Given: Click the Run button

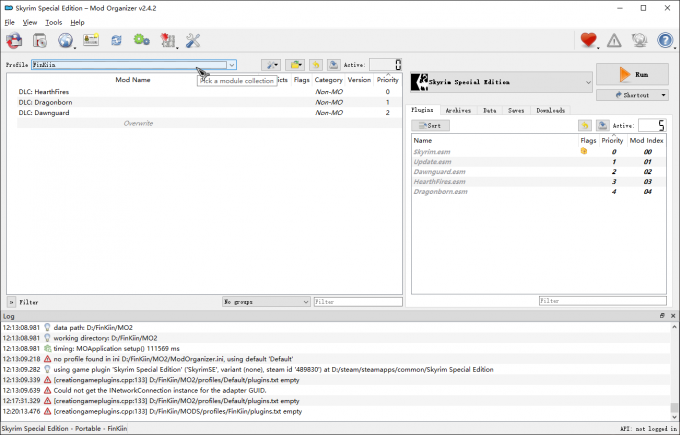Looking at the screenshot, I should [x=632, y=74].
